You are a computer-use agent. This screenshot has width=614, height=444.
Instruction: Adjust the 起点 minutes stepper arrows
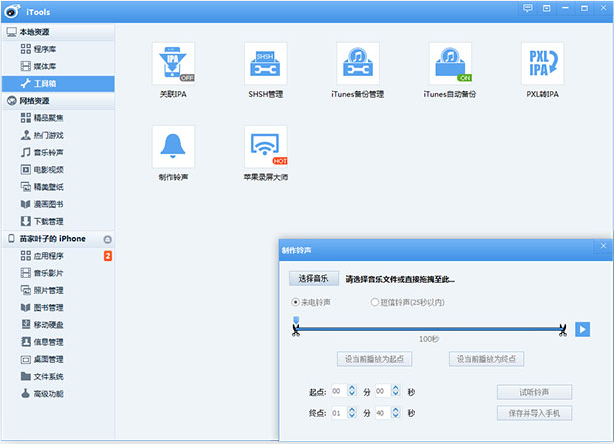coord(352,390)
